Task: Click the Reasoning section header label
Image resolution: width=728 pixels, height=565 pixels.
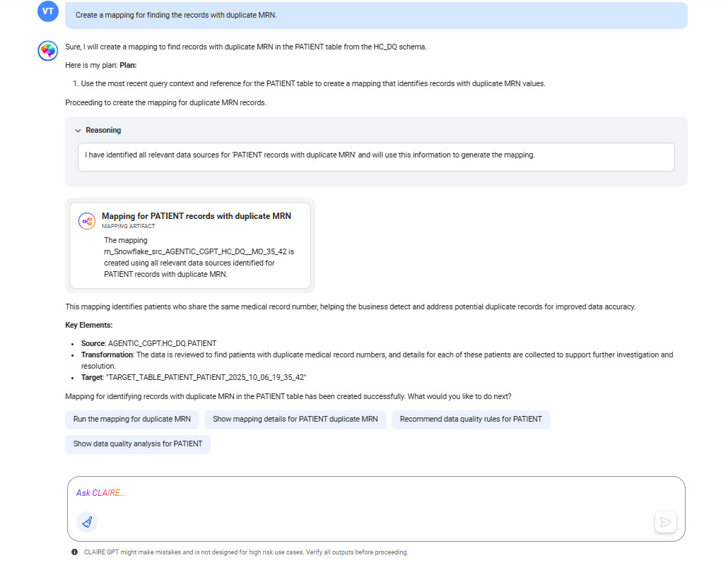Action: click(103, 131)
